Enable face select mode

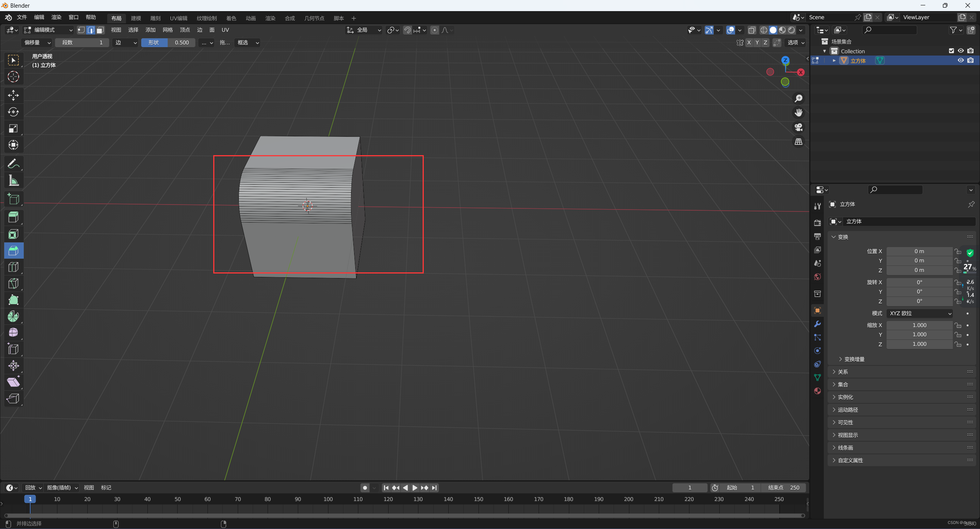coord(100,30)
